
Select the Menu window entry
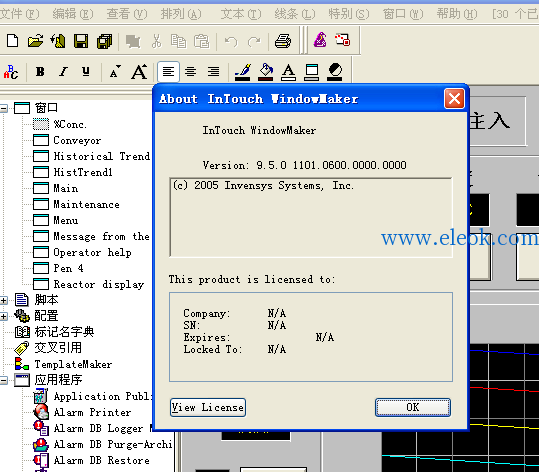[x=56, y=220]
